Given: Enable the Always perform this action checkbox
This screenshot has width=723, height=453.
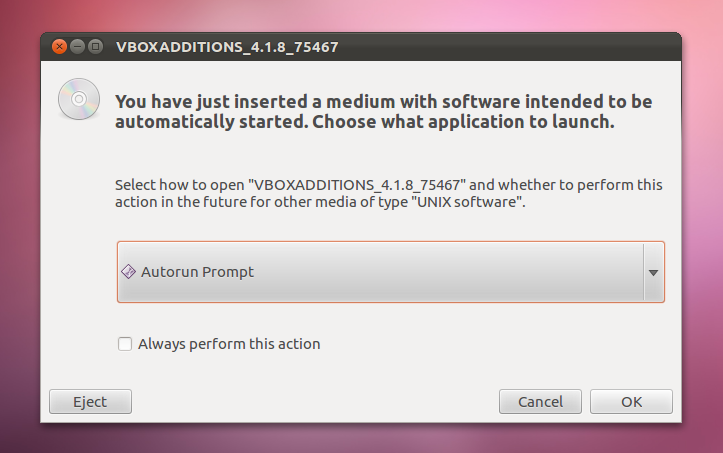Looking at the screenshot, I should 125,344.
